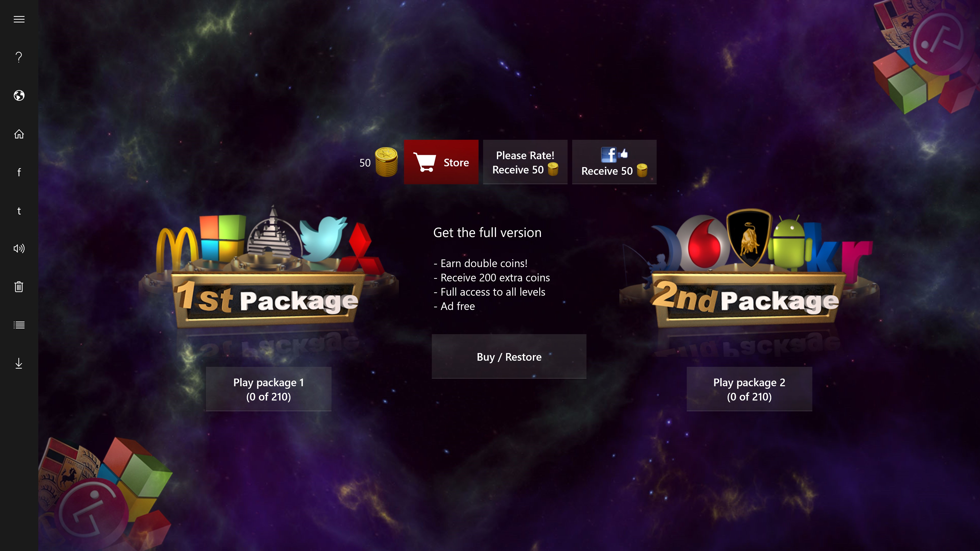Screen dimensions: 980x551
Task: Select the globe language icon
Action: tap(19, 95)
